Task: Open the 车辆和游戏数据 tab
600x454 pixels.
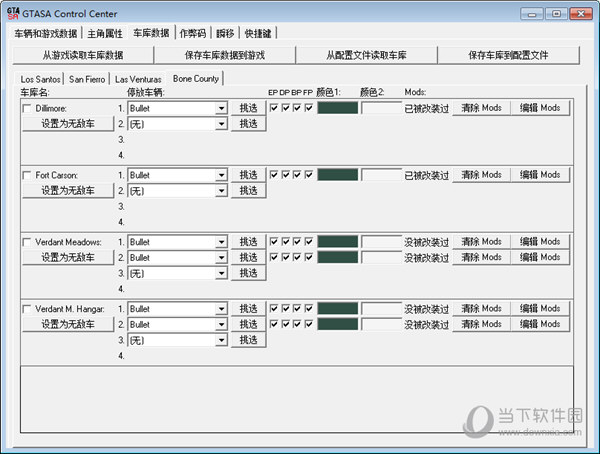Action: (46, 33)
